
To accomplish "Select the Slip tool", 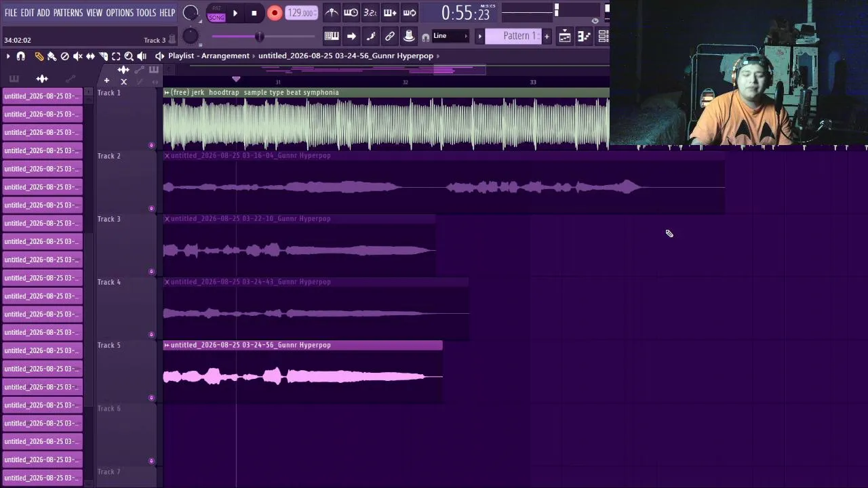I will click(90, 56).
